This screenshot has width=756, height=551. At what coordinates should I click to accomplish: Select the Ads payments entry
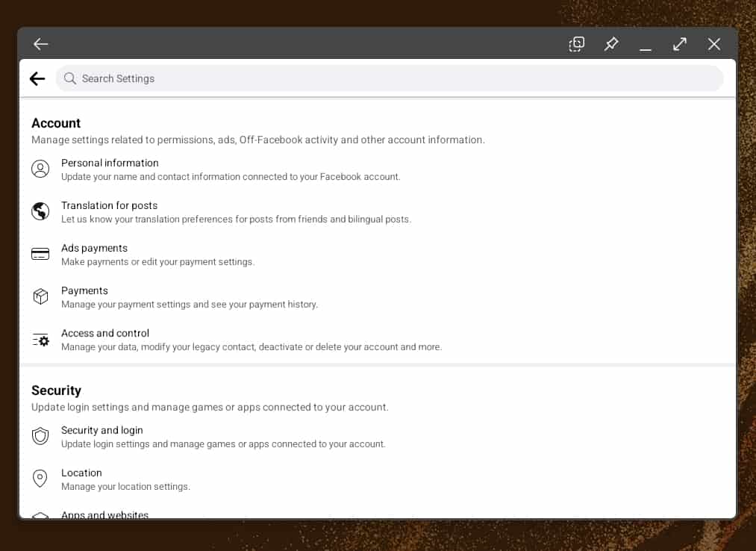tap(94, 249)
